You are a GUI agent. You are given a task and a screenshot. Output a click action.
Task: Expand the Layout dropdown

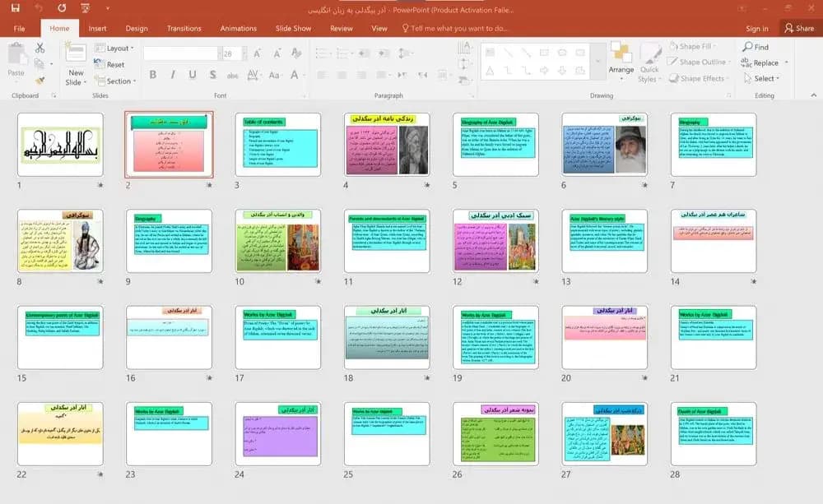pyautogui.click(x=114, y=48)
